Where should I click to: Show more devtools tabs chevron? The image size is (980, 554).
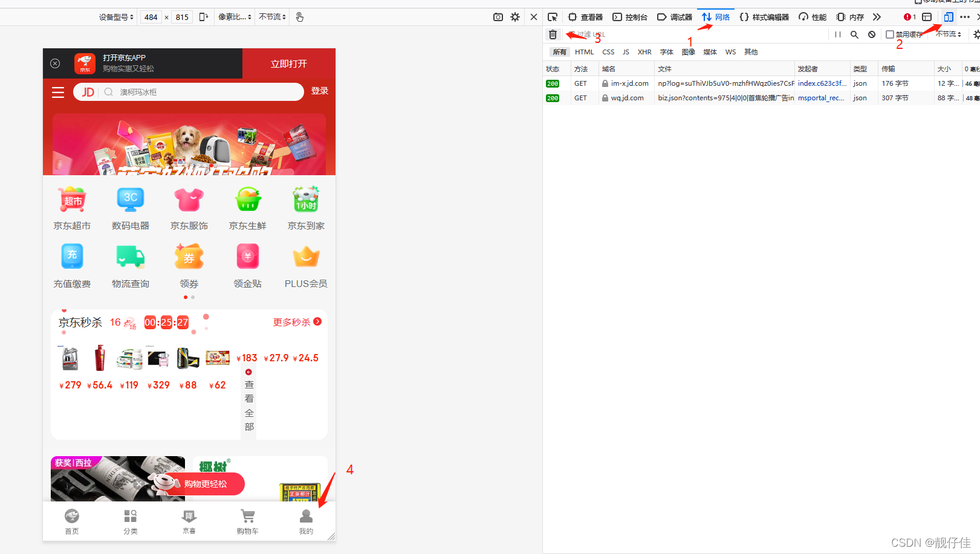click(x=877, y=17)
